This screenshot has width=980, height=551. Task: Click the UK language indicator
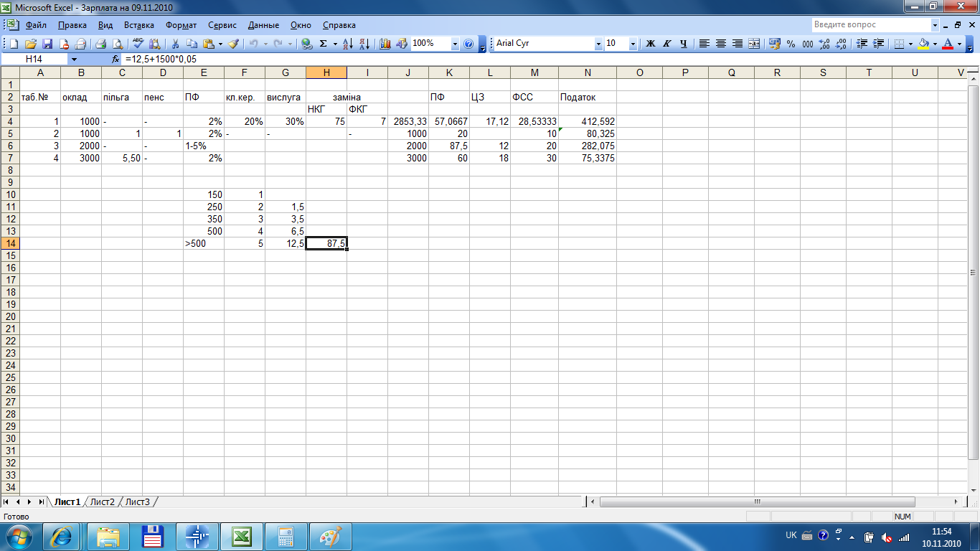point(791,536)
